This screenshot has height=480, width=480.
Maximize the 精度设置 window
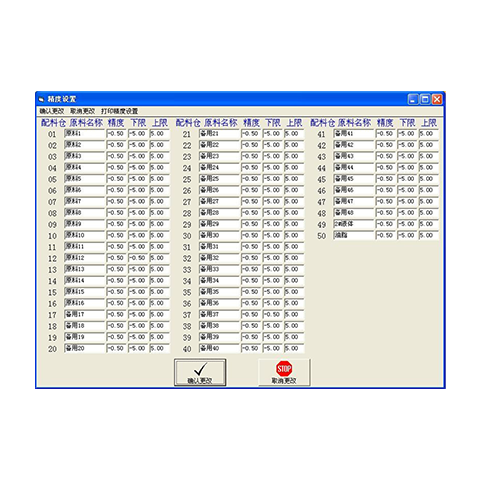(x=425, y=99)
